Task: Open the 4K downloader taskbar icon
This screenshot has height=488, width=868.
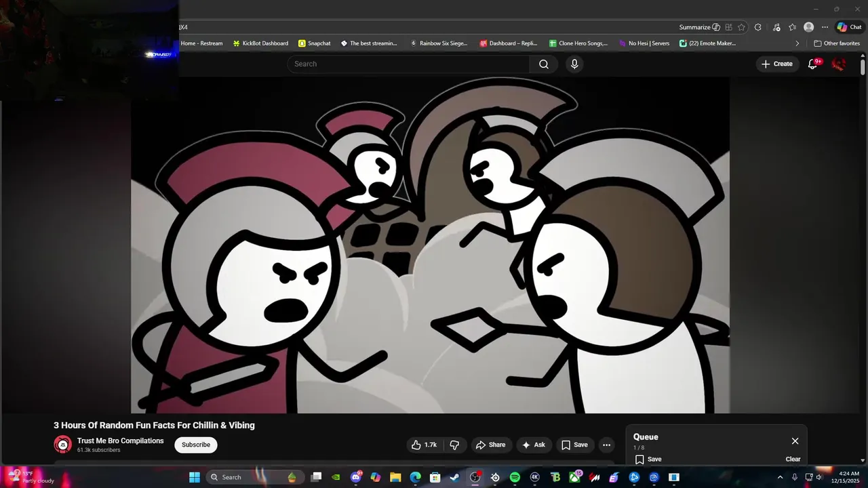Action: pos(534,477)
